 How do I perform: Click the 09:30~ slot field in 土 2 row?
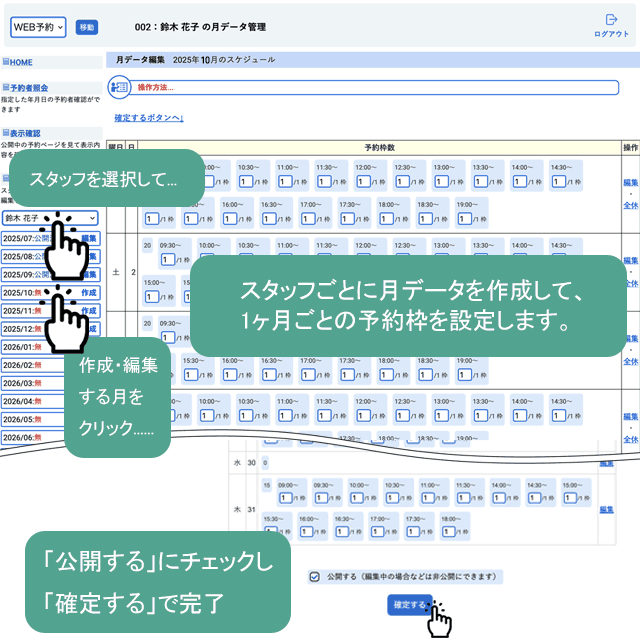click(x=167, y=260)
